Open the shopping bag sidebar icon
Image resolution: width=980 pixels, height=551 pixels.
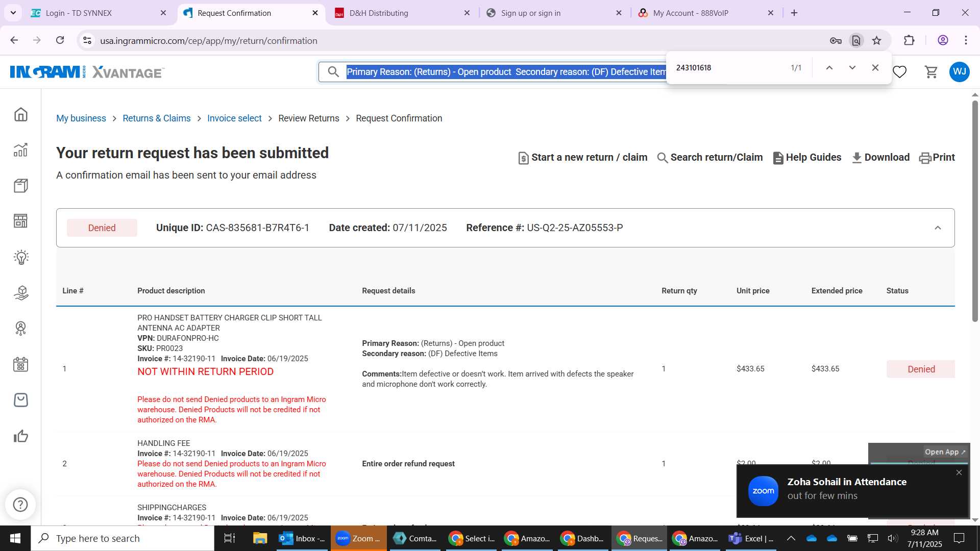(20, 400)
